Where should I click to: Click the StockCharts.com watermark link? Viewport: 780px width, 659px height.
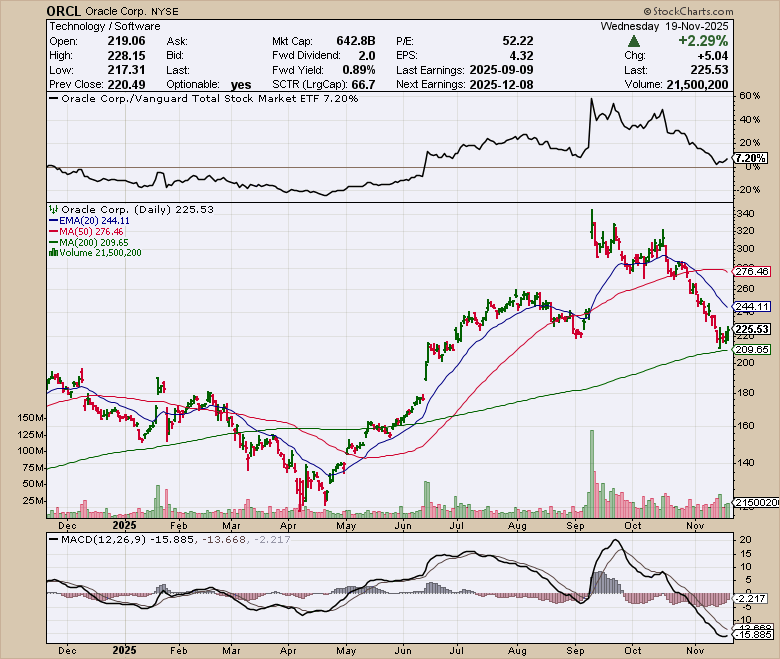pyautogui.click(x=688, y=11)
